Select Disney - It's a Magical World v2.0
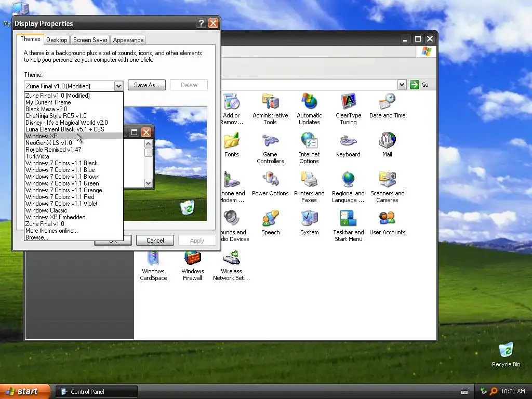This screenshot has width=532, height=399. (74, 123)
